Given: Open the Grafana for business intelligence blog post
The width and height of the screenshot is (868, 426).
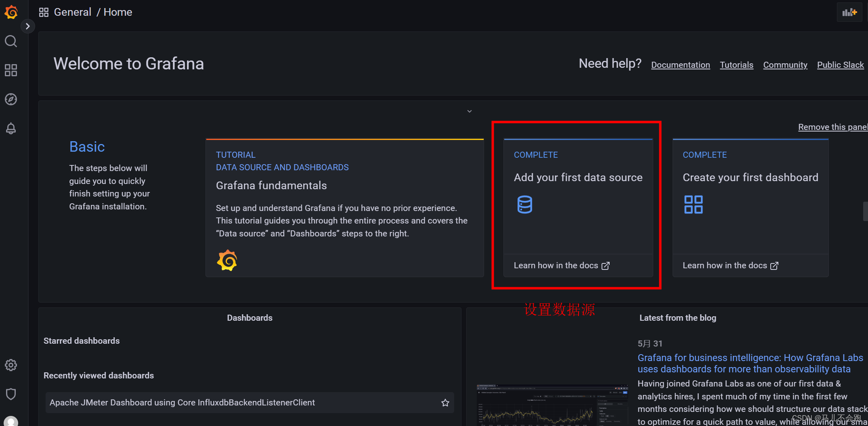Looking at the screenshot, I should tap(750, 363).
